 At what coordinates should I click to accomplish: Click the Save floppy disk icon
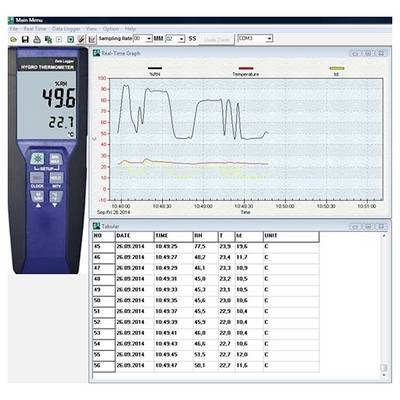(25, 39)
